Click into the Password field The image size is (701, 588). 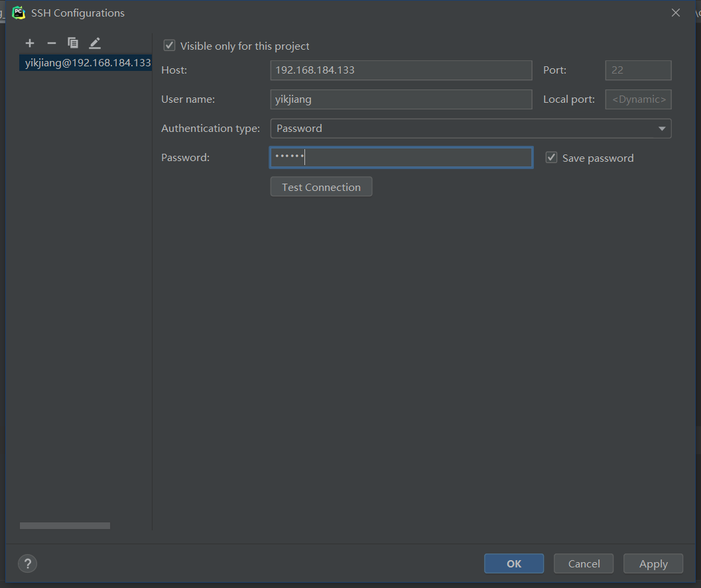coord(401,157)
